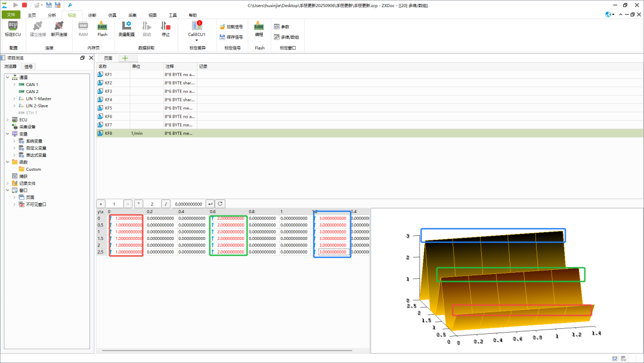Switch to the 信号 panel tab
Viewport: 644px width, 363px height.
click(x=29, y=66)
